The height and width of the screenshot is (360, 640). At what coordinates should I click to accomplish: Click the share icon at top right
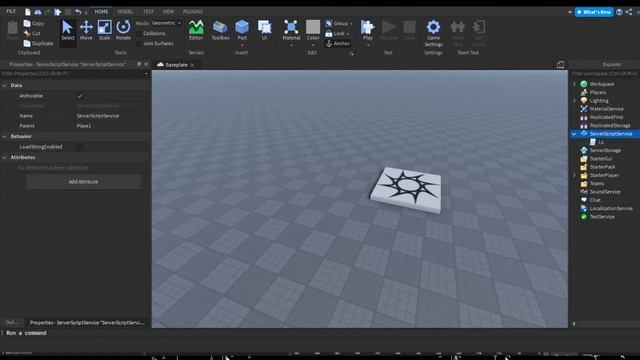click(x=629, y=12)
